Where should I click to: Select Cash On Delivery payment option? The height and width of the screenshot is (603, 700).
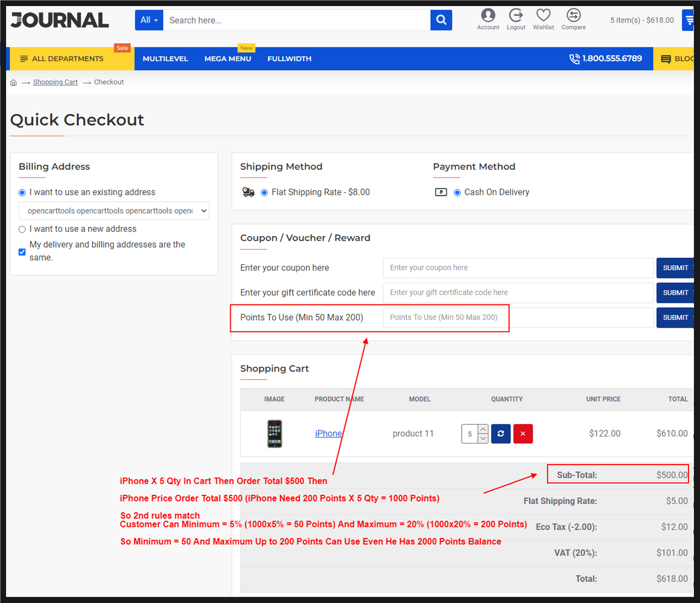(x=457, y=193)
